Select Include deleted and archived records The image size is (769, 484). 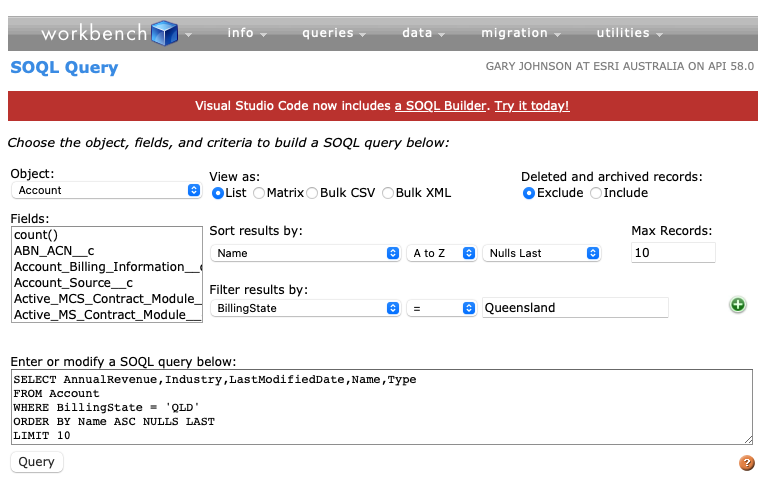point(597,193)
